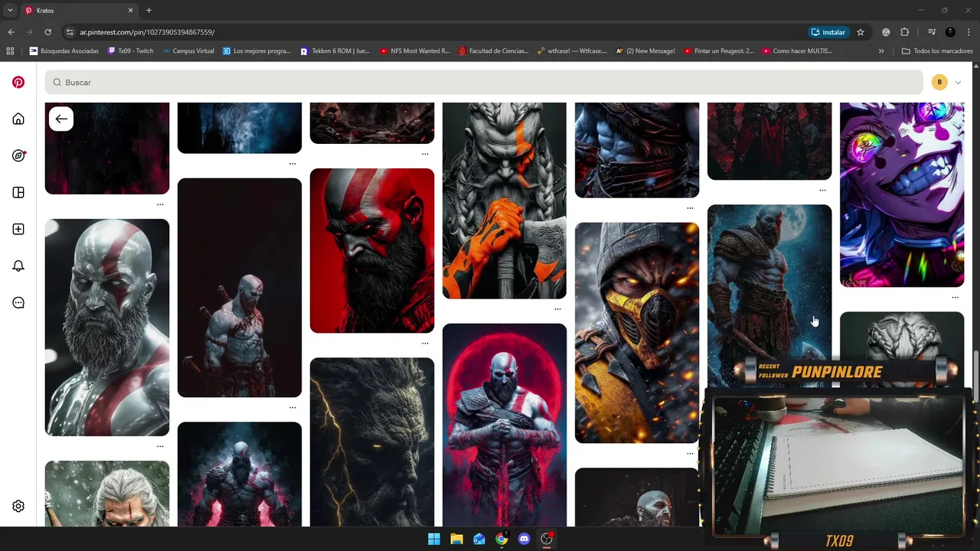The height and width of the screenshot is (551, 980).
Task: Open the messages chat bubble icon
Action: (18, 302)
